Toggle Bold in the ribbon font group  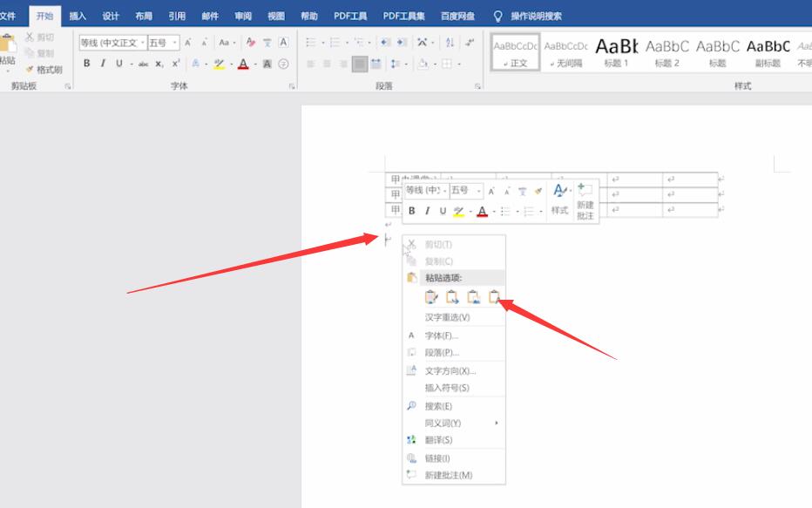[x=87, y=64]
